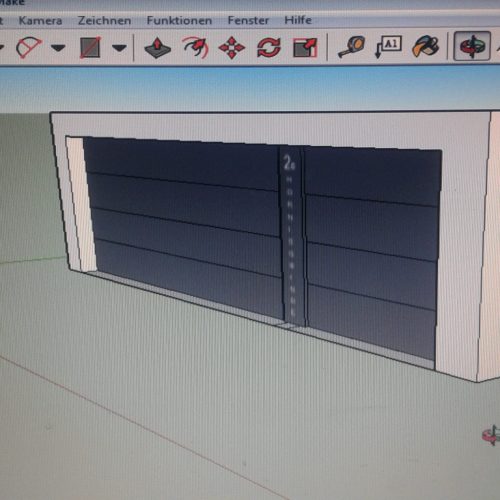Select the Move tool
Viewport: 500px width, 500px height.
pyautogui.click(x=232, y=48)
